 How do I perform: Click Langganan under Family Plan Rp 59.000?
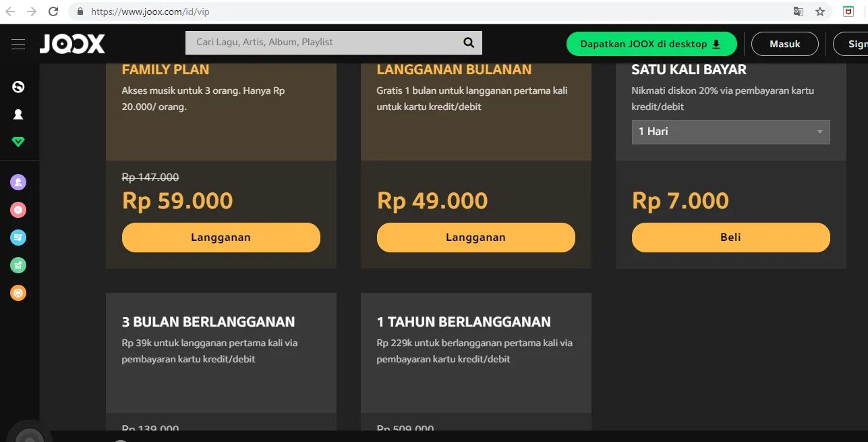pos(221,238)
